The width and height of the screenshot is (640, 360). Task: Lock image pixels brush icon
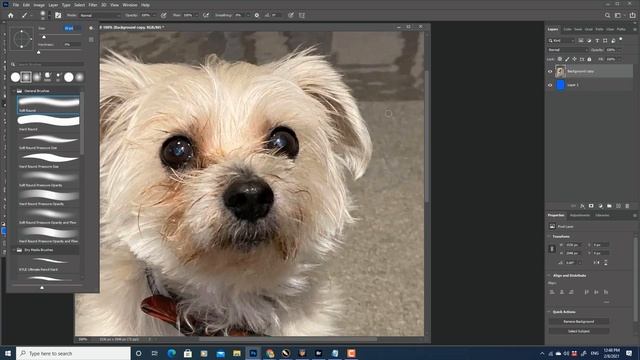[567, 59]
